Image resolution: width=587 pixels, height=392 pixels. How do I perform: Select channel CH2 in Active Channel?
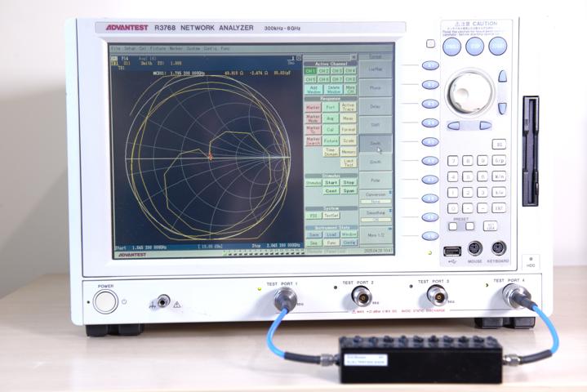[x=324, y=71]
